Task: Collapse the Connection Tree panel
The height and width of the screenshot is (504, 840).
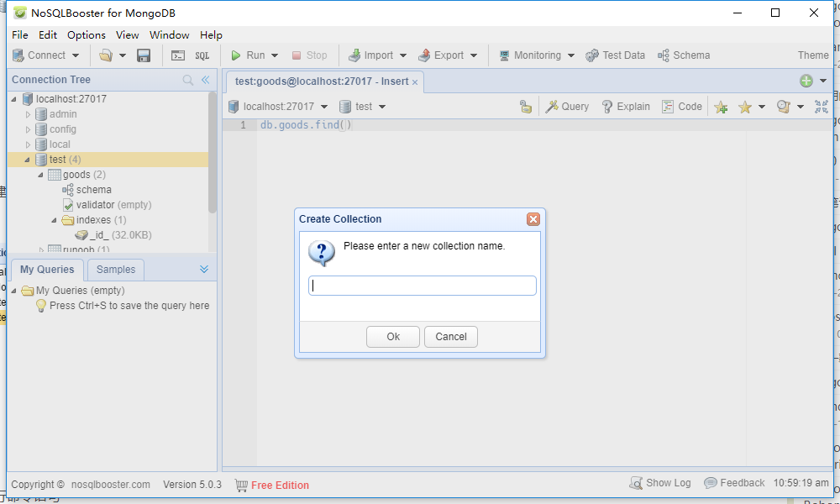Action: (x=206, y=79)
